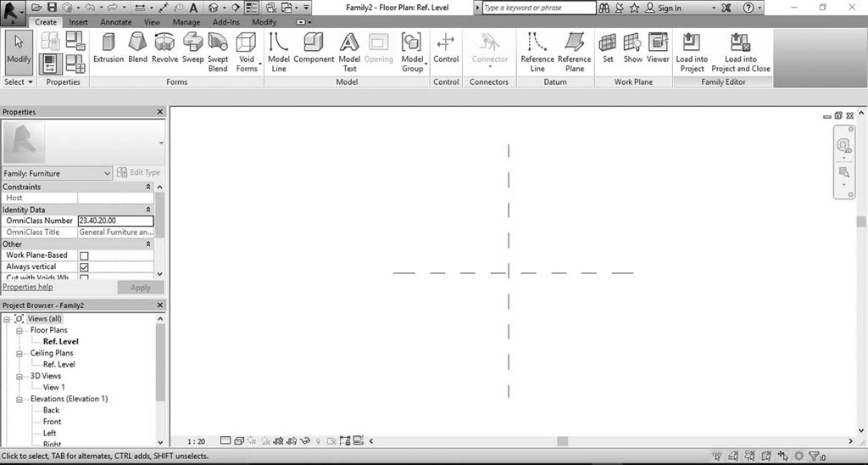This screenshot has width=868, height=465.
Task: Click the Project Browser scrollbar
Action: [x=160, y=363]
